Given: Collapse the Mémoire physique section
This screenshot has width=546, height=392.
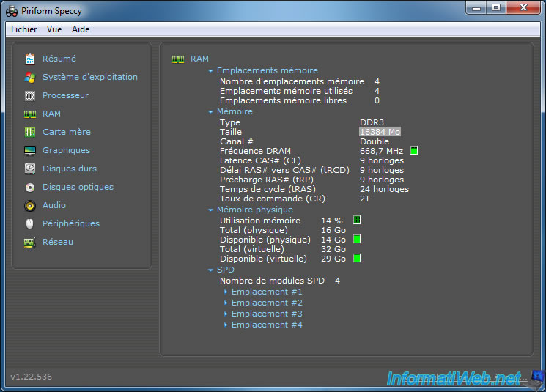Looking at the screenshot, I should tap(210, 210).
